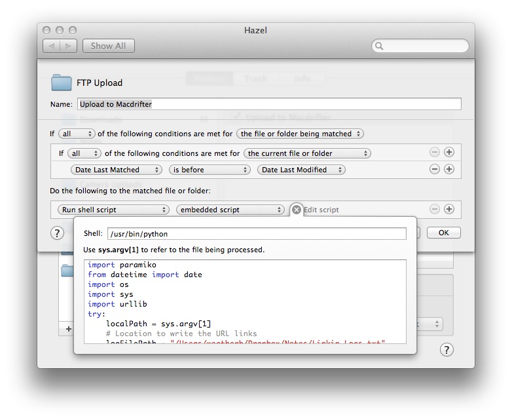This screenshot has width=512, height=420.
Task: Click the 'from datetime import date' line
Action: pos(145,275)
